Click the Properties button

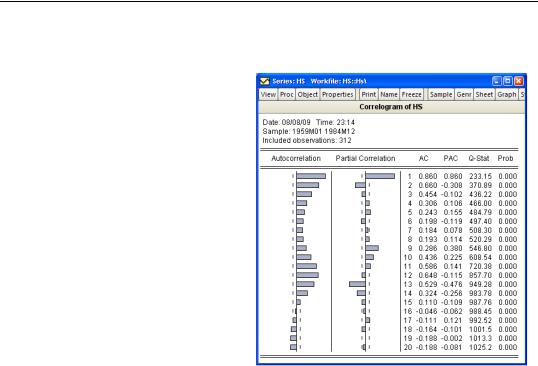pyautogui.click(x=337, y=94)
